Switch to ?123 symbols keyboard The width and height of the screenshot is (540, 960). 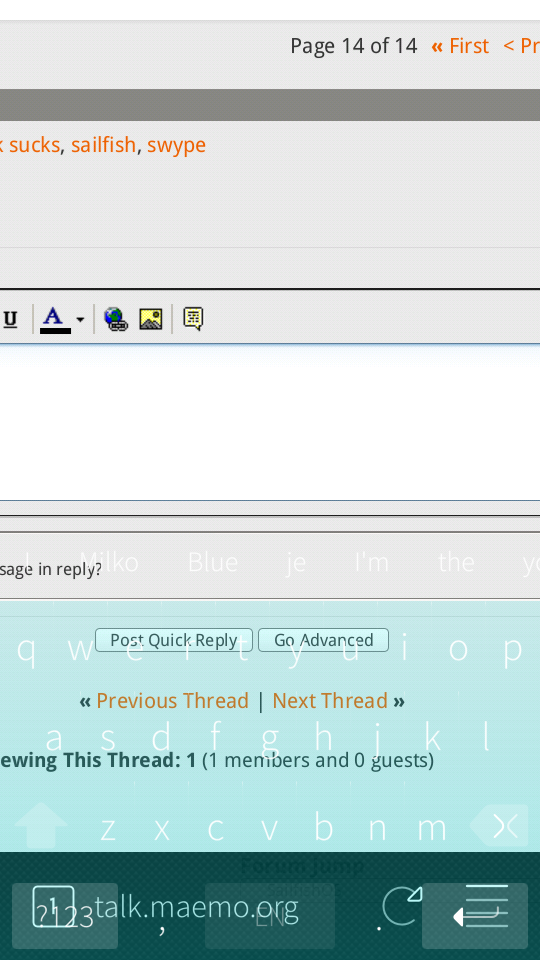tap(65, 916)
